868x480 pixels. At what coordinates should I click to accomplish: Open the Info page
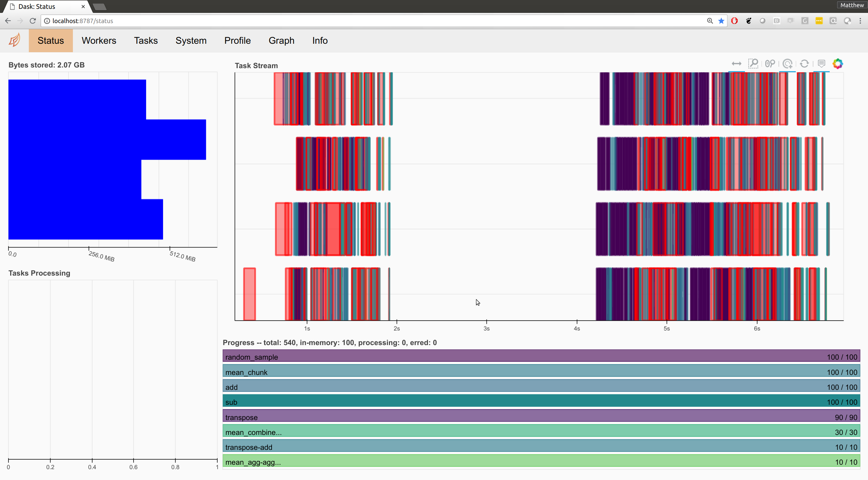pyautogui.click(x=319, y=41)
